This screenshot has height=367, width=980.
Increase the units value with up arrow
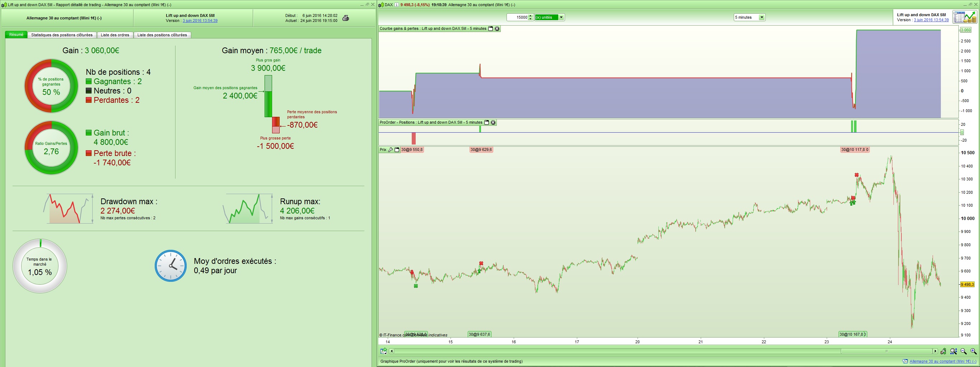click(x=531, y=15)
